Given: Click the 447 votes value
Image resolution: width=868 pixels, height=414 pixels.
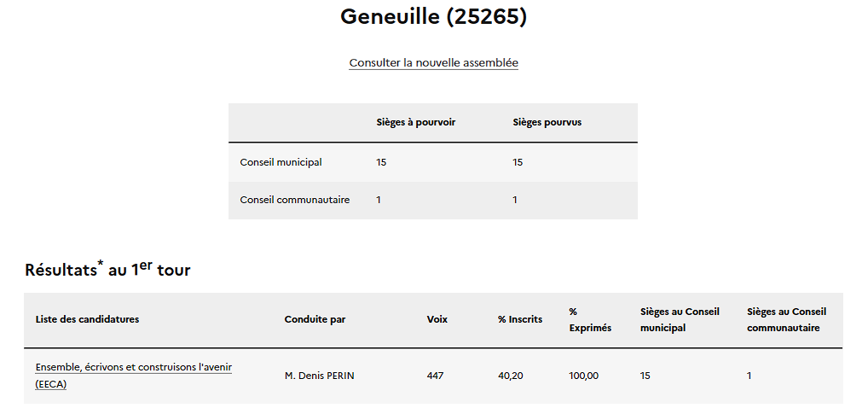Looking at the screenshot, I should pos(435,376).
